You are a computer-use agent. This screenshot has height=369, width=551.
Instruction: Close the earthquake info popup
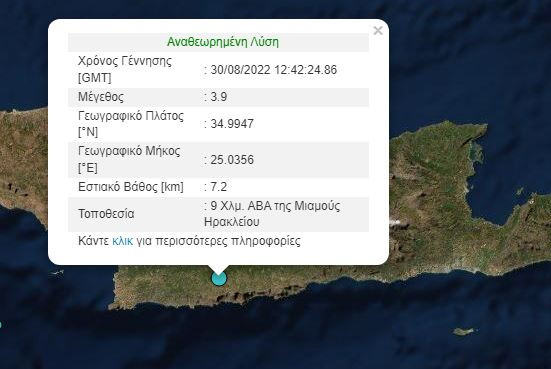[378, 31]
